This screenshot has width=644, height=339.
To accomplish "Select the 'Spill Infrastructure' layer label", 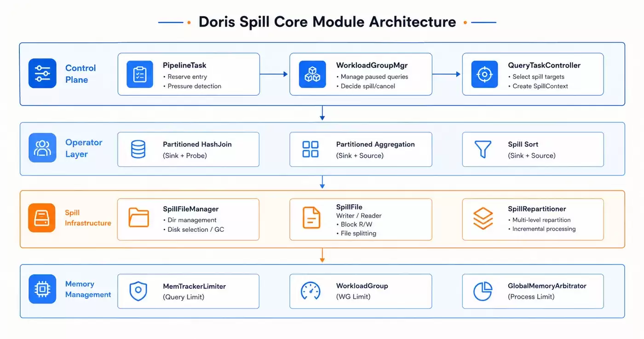I will pos(88,218).
